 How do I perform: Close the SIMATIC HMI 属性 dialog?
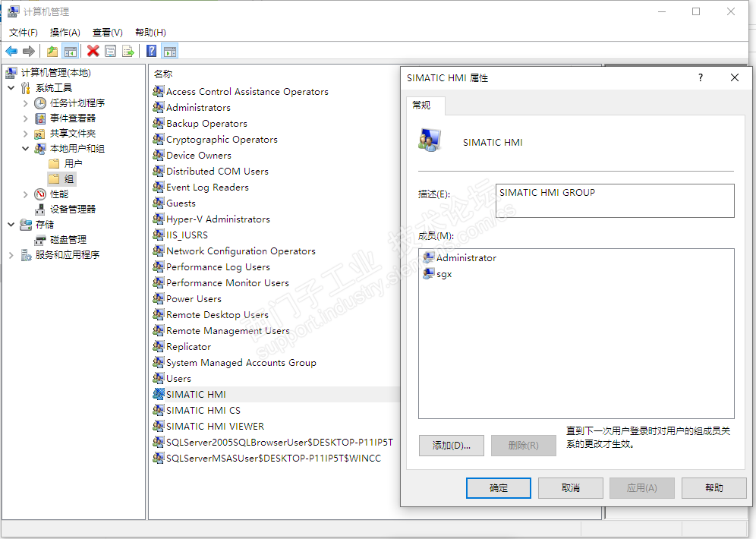point(734,77)
